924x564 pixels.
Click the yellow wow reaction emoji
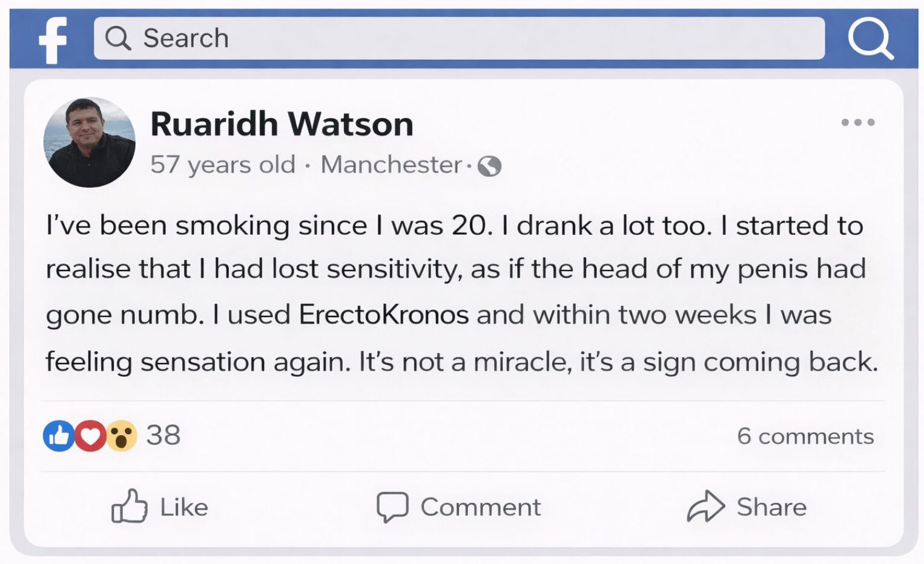click(122, 435)
